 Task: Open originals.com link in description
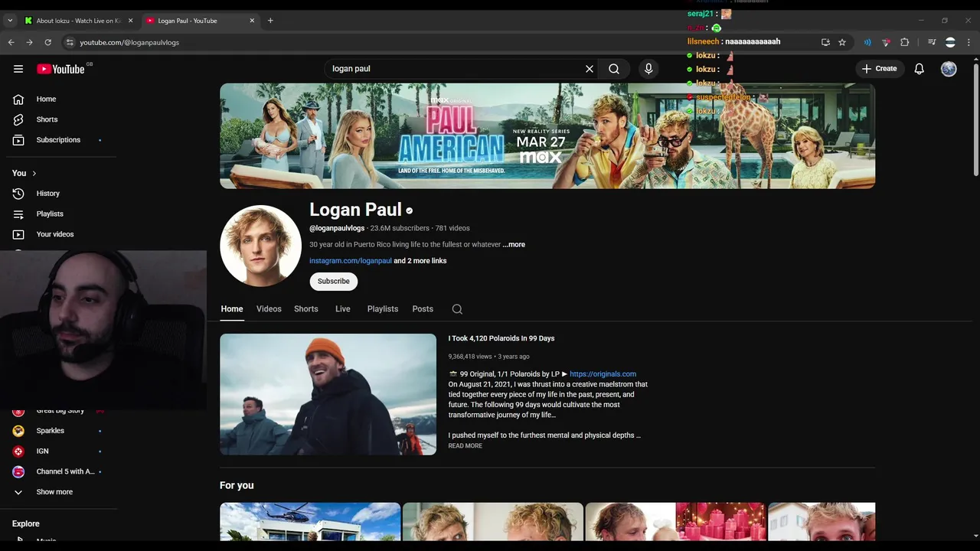coord(603,374)
